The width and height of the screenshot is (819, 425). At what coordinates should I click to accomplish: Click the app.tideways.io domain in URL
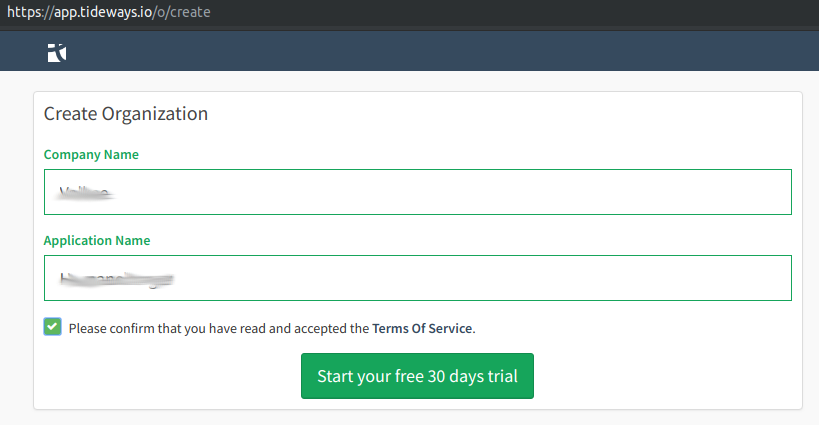pos(103,12)
